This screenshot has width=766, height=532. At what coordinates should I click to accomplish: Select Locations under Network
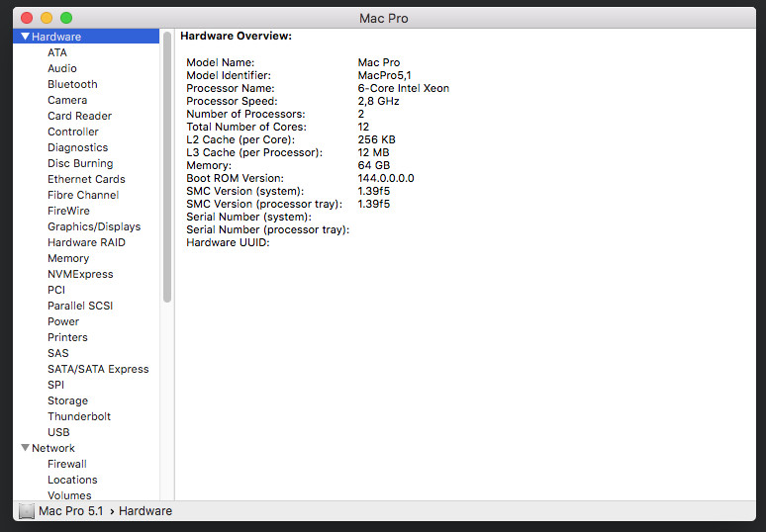coord(72,480)
